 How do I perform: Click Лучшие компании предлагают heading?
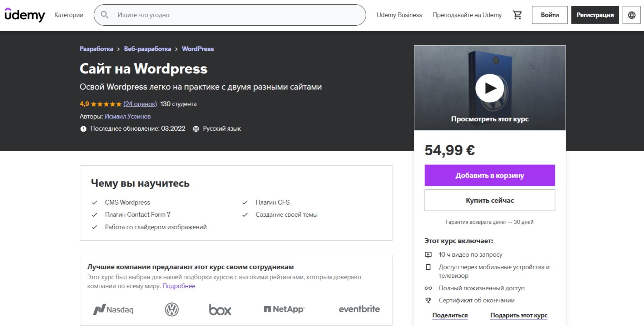(190, 267)
